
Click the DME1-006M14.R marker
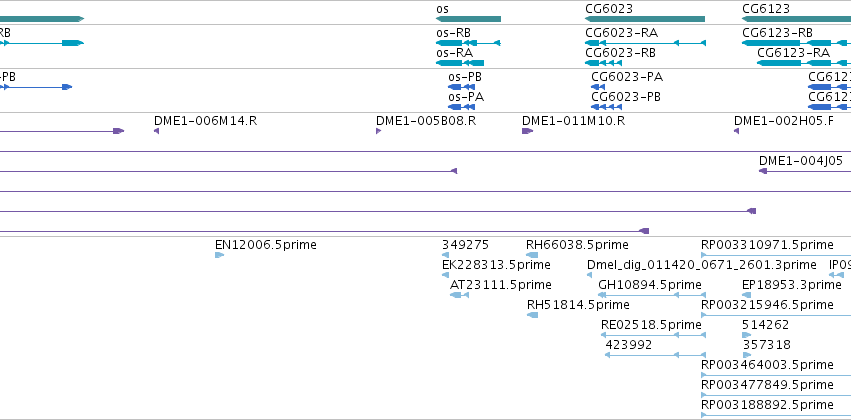(x=156, y=131)
